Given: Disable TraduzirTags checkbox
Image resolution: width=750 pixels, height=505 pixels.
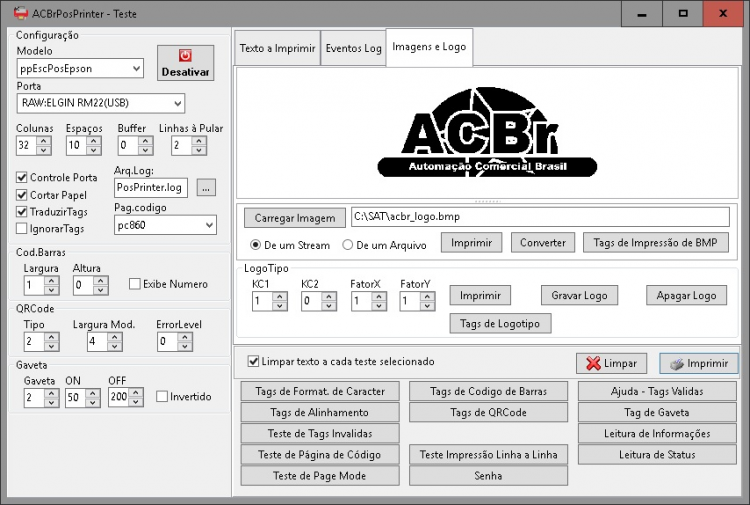Looking at the screenshot, I should [22, 211].
